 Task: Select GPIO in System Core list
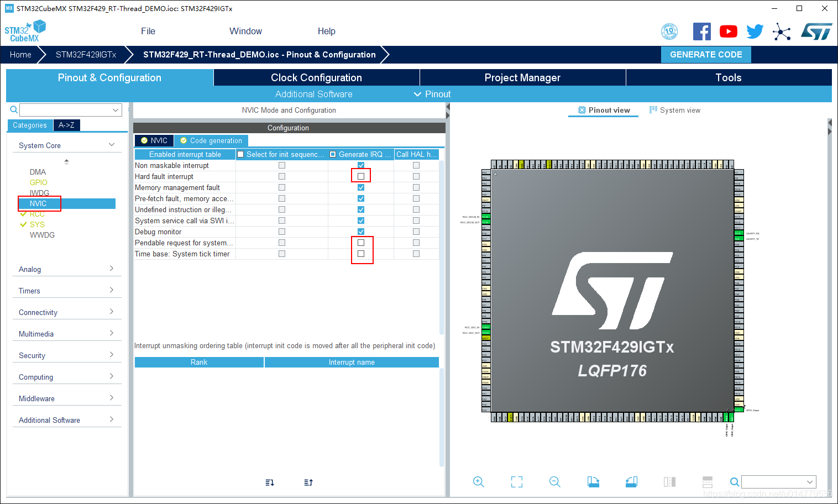38,182
